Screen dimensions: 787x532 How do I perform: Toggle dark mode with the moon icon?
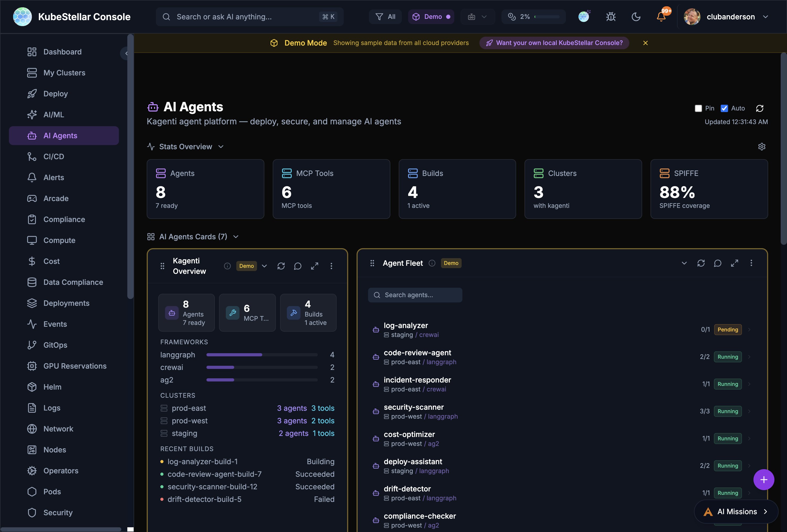click(636, 16)
